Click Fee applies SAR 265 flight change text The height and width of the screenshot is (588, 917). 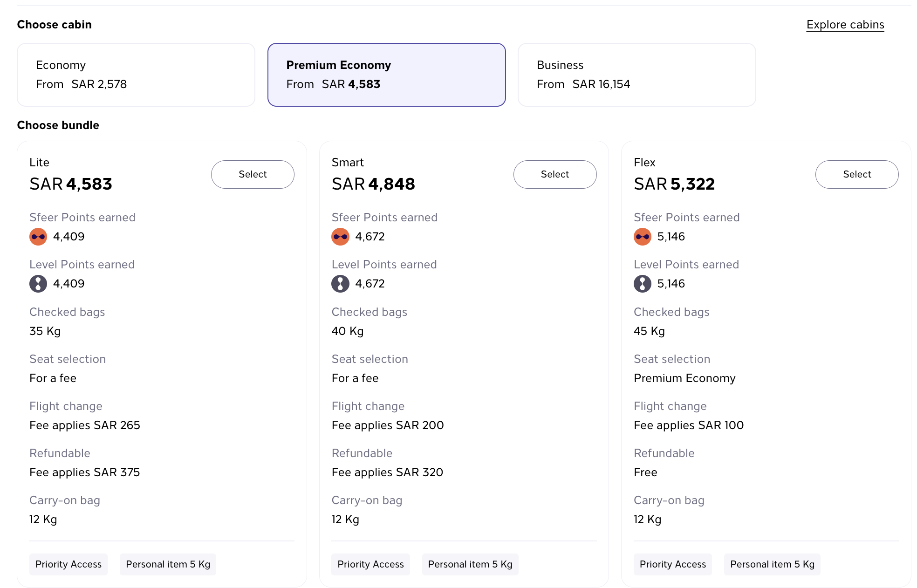coord(85,425)
